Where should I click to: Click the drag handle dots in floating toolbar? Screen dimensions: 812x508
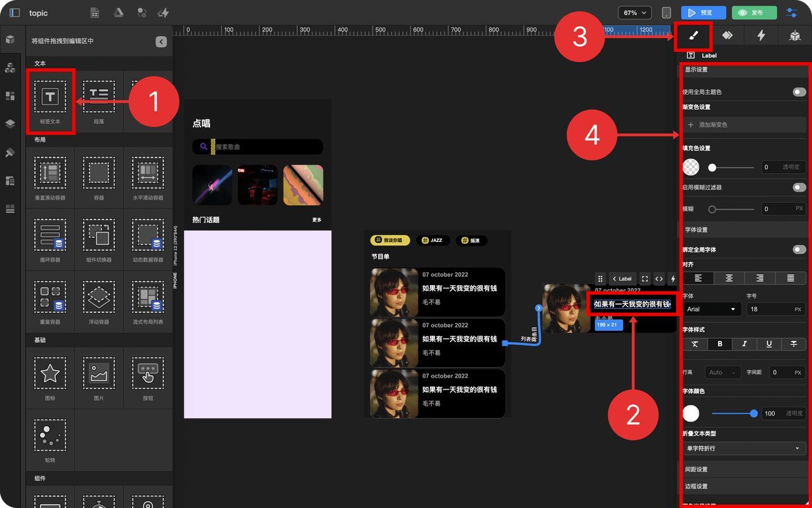click(x=601, y=279)
